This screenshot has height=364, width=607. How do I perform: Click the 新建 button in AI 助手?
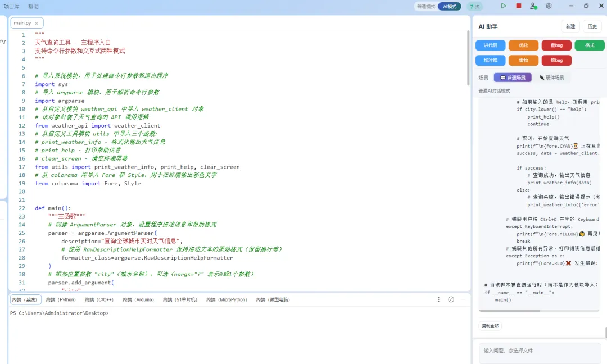pyautogui.click(x=570, y=26)
